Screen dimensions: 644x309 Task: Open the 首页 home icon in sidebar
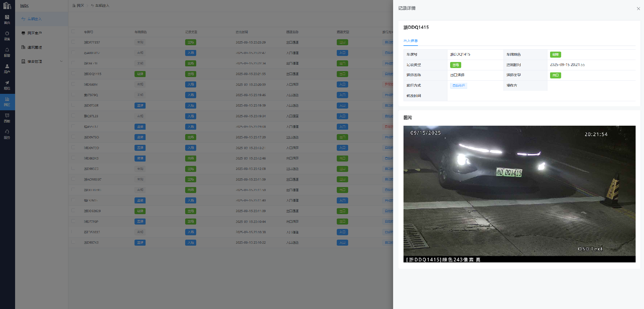click(x=7, y=19)
